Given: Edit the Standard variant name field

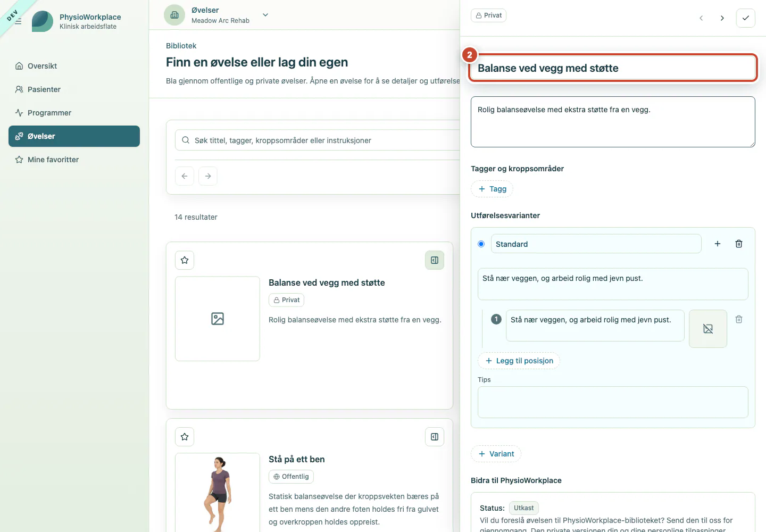Looking at the screenshot, I should tap(596, 244).
